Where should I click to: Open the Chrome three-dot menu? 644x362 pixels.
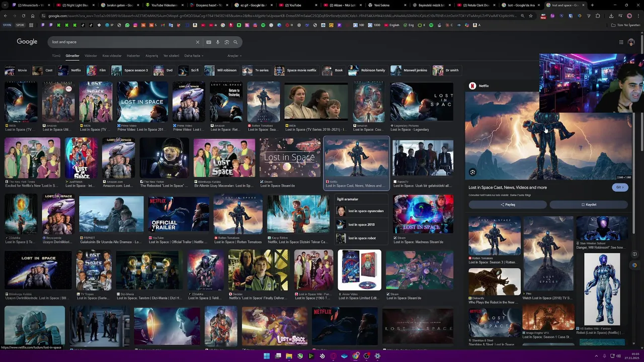click(638, 16)
